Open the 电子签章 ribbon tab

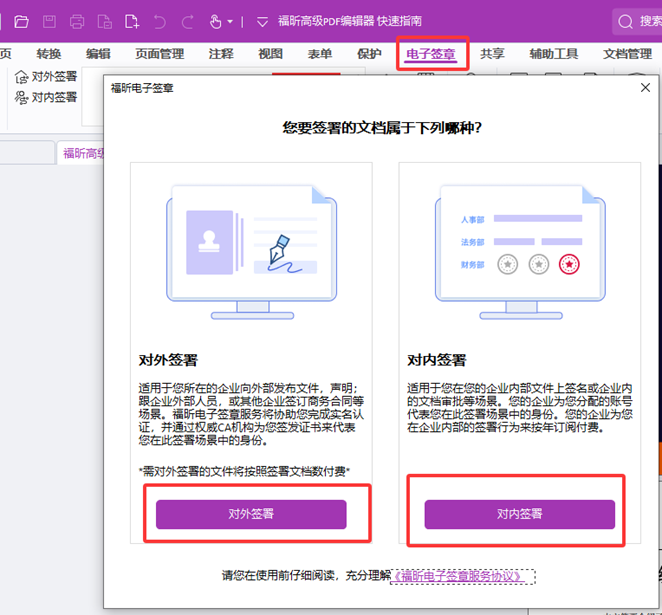click(431, 54)
